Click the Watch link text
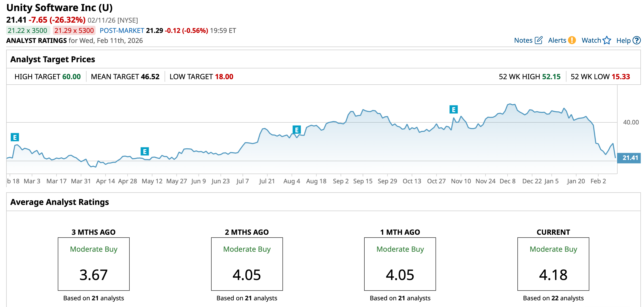The height and width of the screenshot is (307, 644). point(591,40)
